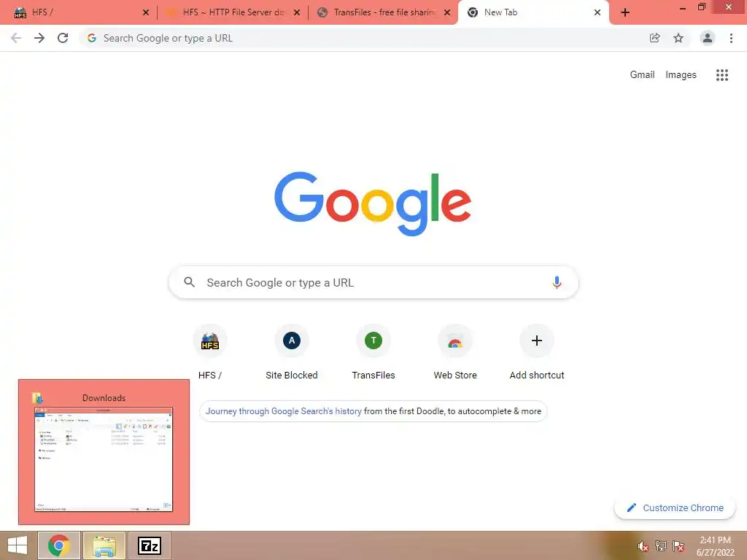Open the TransFiles shortcut tile
The image size is (747, 560).
(373, 352)
